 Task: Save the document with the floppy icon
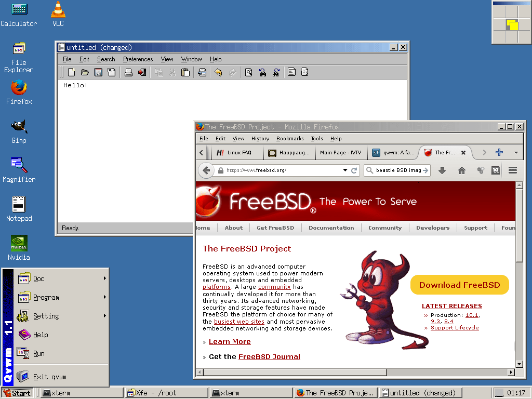point(98,72)
